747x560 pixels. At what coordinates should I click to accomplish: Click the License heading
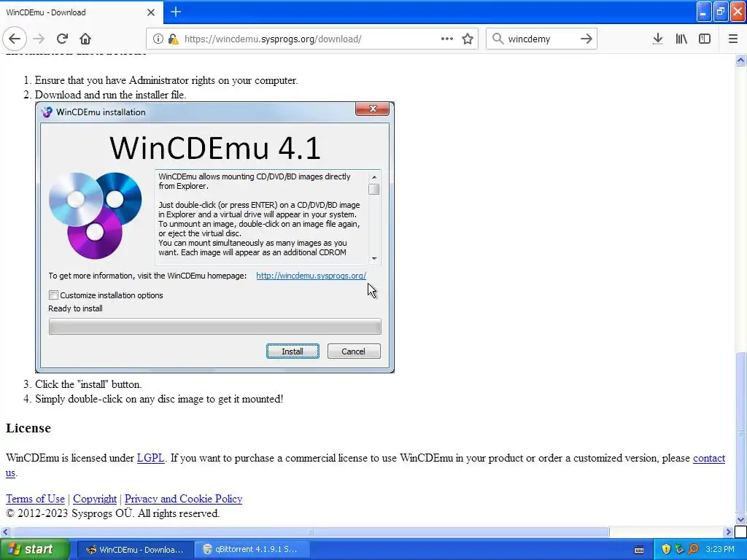point(28,427)
